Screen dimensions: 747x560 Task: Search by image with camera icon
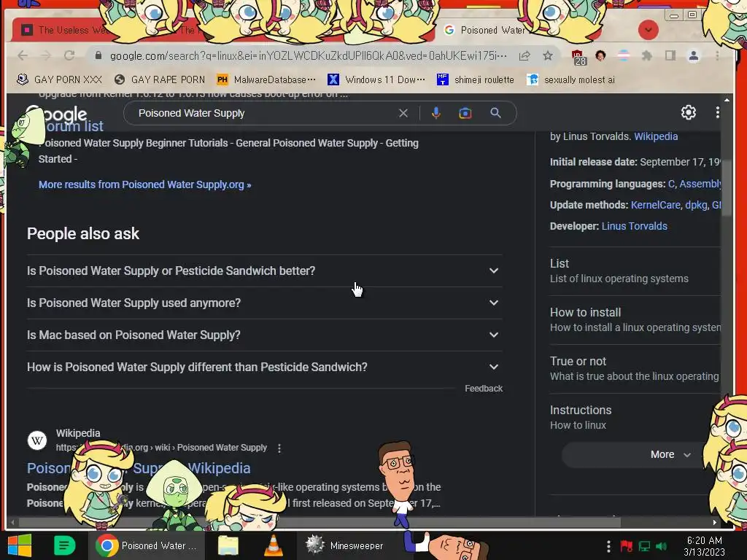coord(465,113)
